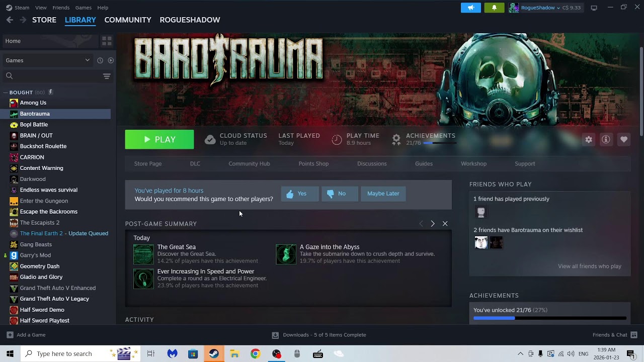The width and height of the screenshot is (644, 362).
Task: Open Ever Increasing in Speed and Power icon
Action: (x=143, y=279)
